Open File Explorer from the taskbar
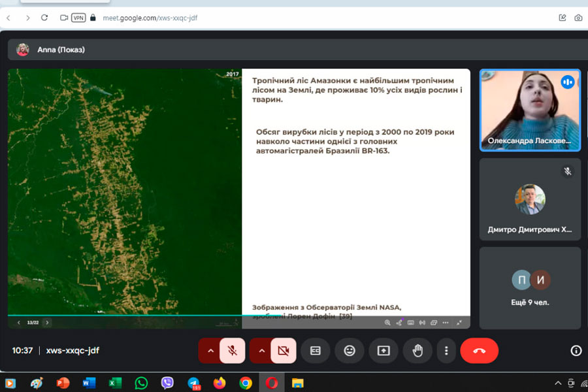Image resolution: width=588 pixels, height=392 pixels. pyautogui.click(x=298, y=383)
